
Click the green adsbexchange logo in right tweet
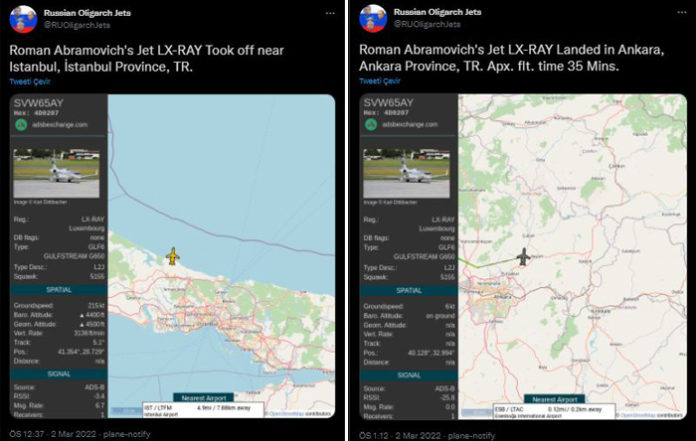370,124
